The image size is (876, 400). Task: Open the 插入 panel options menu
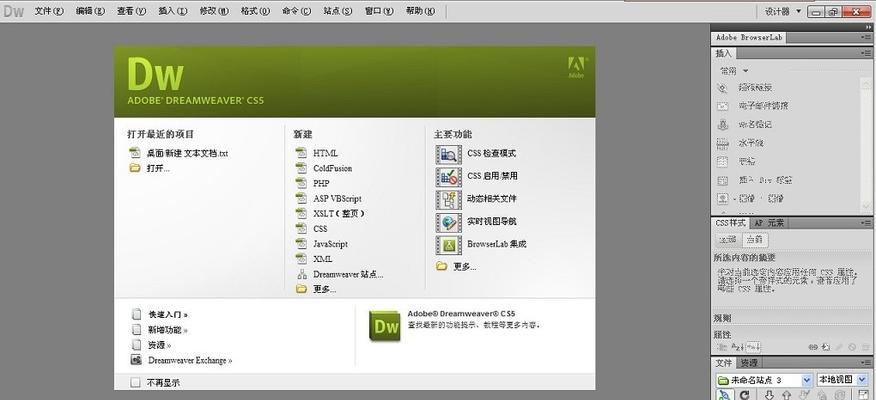[867, 53]
